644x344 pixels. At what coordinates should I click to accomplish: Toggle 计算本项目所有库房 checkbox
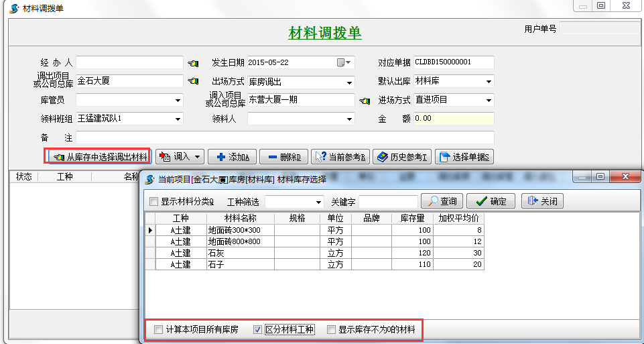pos(158,330)
